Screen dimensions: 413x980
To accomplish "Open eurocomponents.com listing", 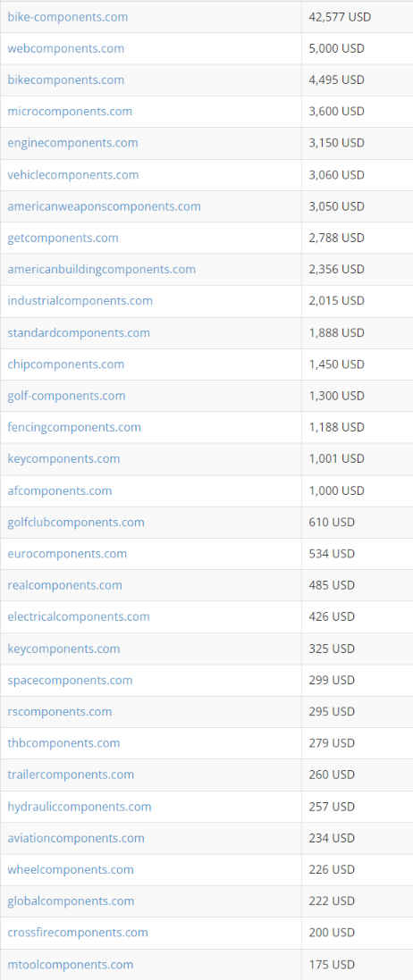I will 67,553.
